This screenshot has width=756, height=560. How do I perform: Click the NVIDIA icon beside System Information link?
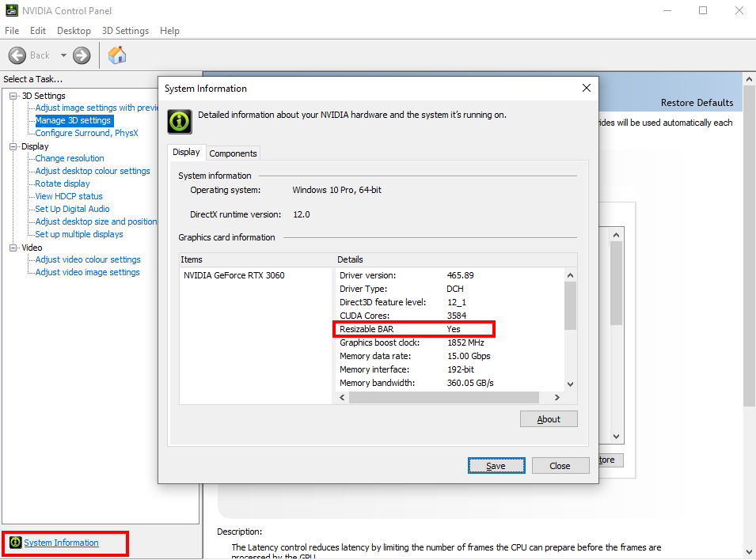pyautogui.click(x=15, y=543)
